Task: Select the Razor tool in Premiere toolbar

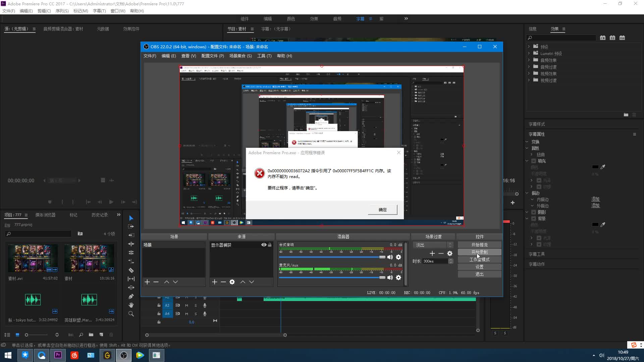Action: 131,270
